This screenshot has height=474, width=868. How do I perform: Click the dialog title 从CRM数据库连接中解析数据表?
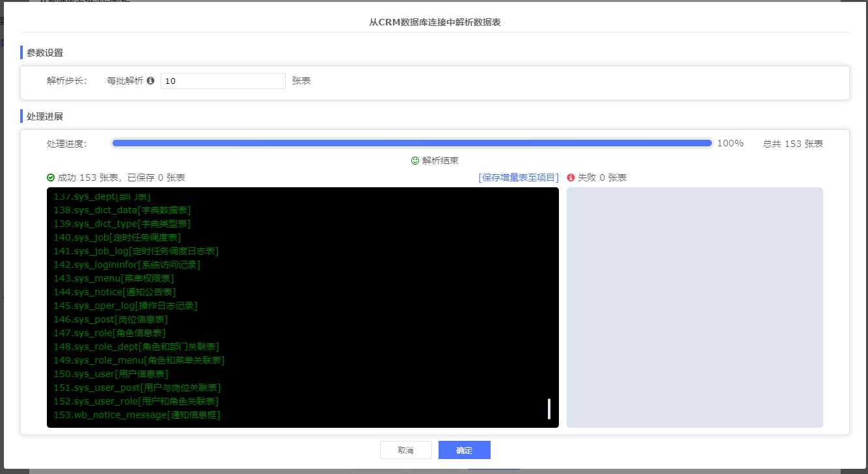pyautogui.click(x=435, y=22)
